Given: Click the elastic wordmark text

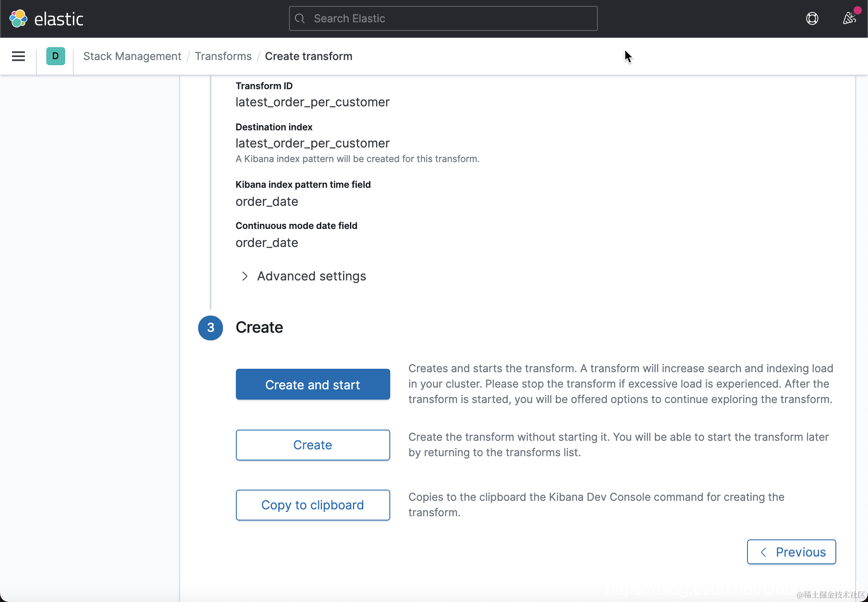Looking at the screenshot, I should (59, 19).
